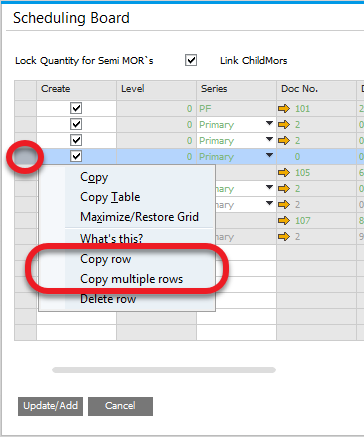
Task: Open Primary Series dropdown in second grid row
Action: (269, 123)
